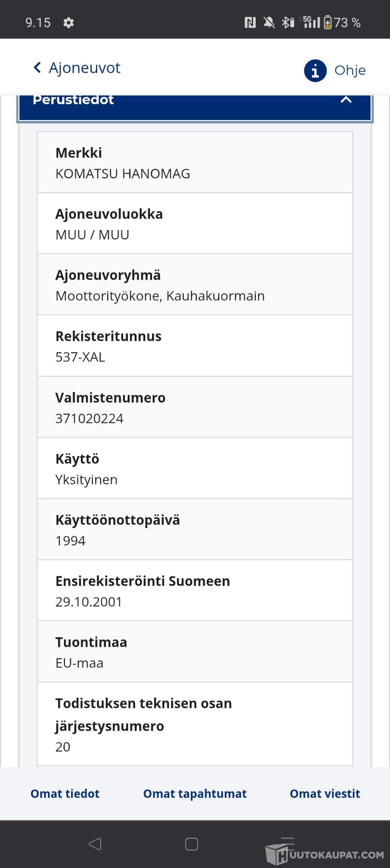Tap the back chevron beside Ajoneuvot
The width and height of the screenshot is (390, 868).
click(x=37, y=68)
